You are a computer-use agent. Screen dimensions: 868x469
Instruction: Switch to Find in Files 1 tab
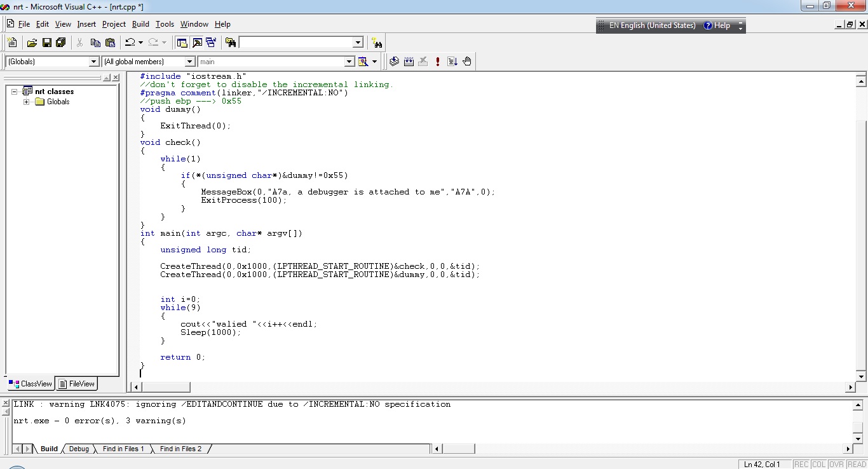point(123,449)
